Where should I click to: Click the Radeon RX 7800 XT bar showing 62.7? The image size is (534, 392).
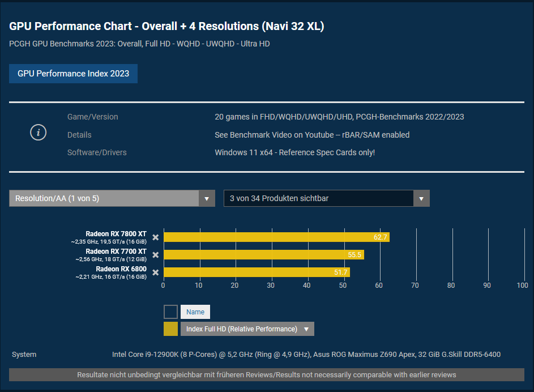coord(276,237)
